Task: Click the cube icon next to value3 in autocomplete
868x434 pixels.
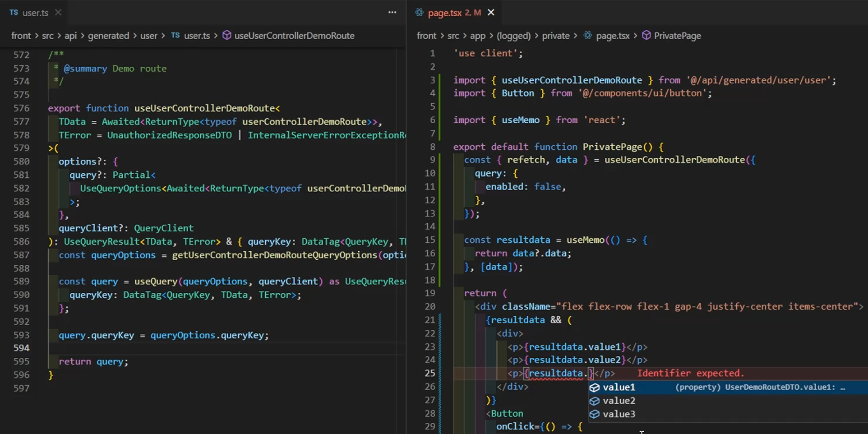Action: (595, 414)
